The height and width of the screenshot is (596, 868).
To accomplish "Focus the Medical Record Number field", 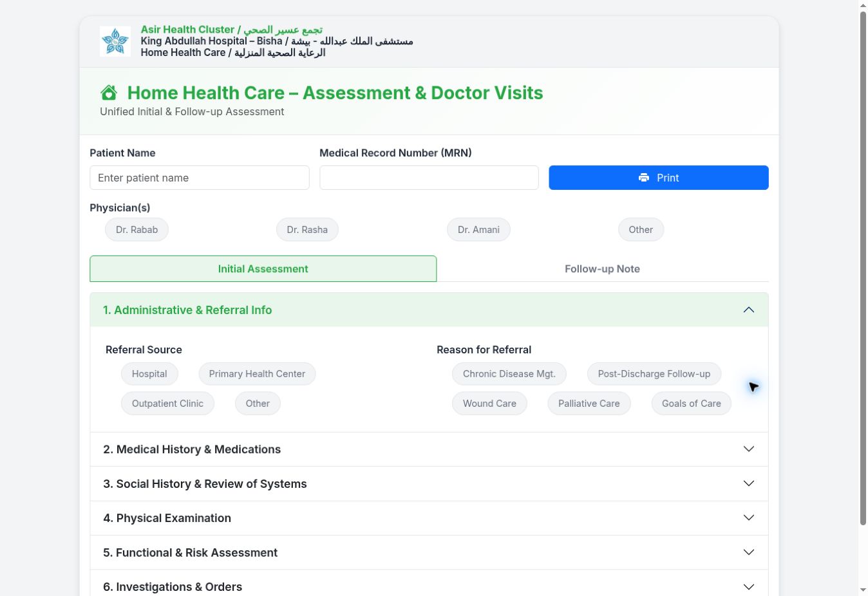I will (429, 178).
